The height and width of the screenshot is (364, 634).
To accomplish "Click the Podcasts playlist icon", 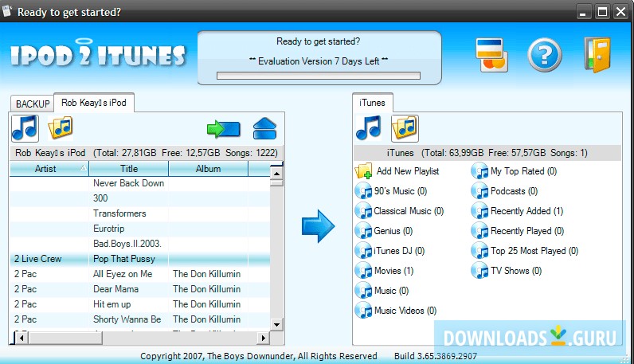I will pyautogui.click(x=479, y=191).
